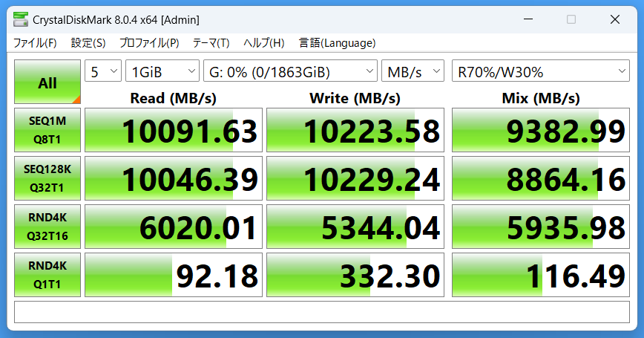This screenshot has width=644, height=338.
Task: Open the test size dropdown showing 1GiB
Action: [x=162, y=71]
